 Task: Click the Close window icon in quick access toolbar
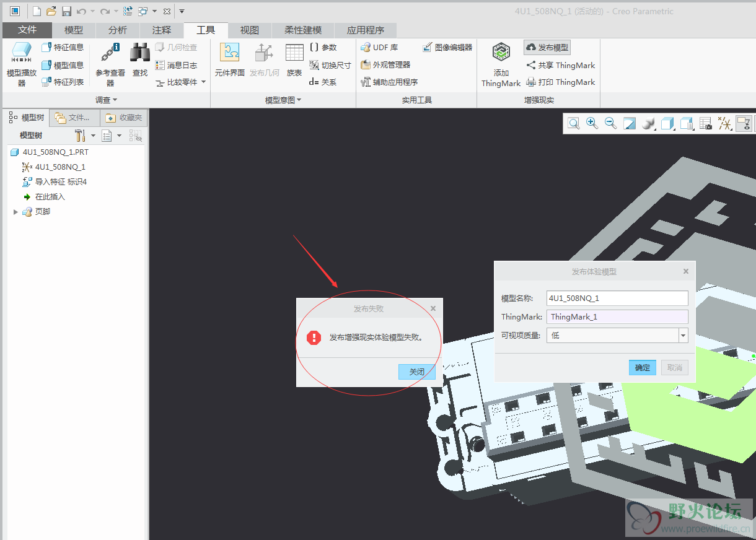(167, 11)
